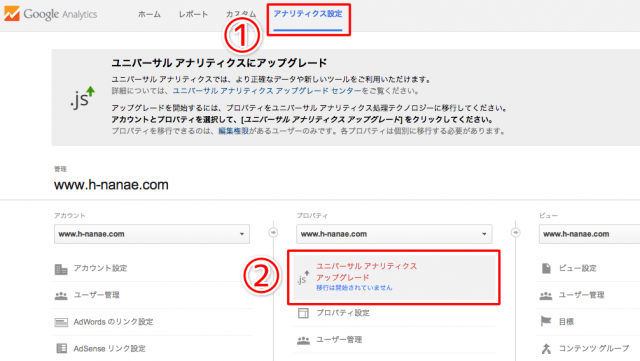Click the ビュー設定 document icon
The image size is (640, 361).
pyautogui.click(x=546, y=268)
